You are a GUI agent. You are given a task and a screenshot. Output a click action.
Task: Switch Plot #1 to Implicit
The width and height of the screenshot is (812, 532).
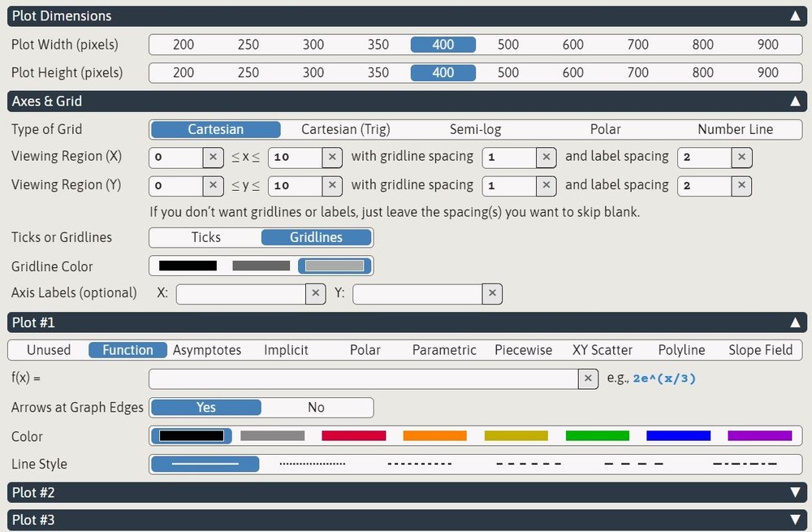286,350
